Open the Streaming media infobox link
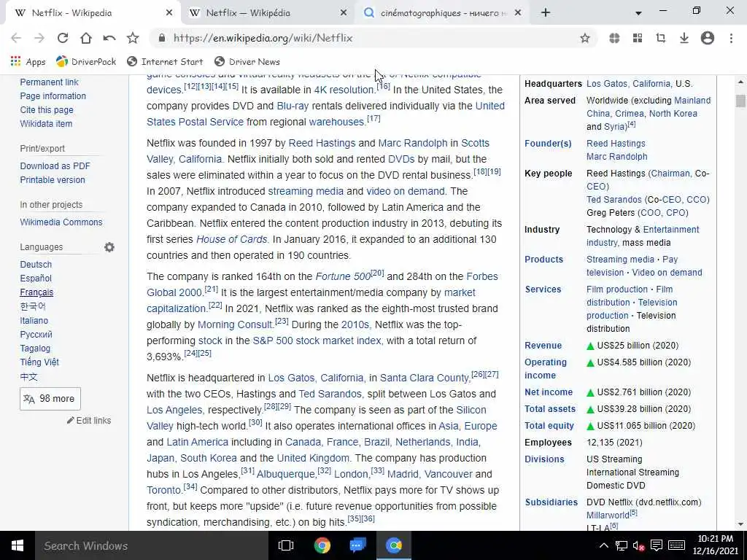 [620, 260]
